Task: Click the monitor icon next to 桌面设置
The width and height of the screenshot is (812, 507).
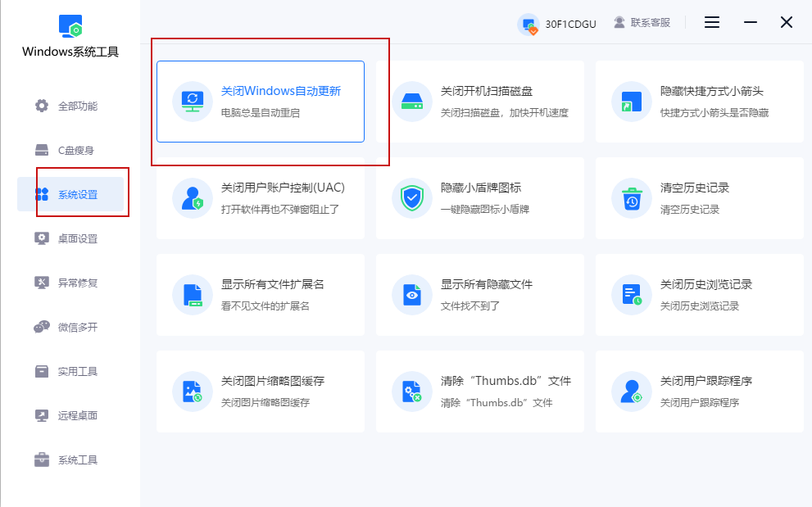Action: pos(42,238)
